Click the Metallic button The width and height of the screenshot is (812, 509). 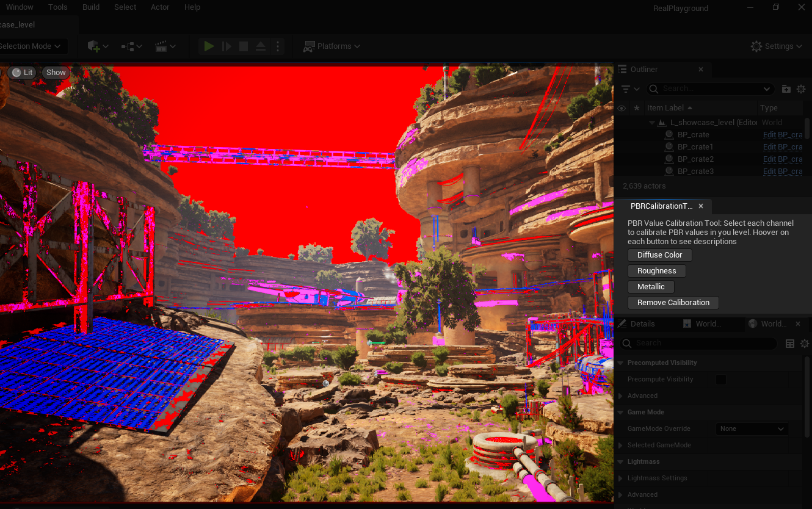[x=651, y=287]
